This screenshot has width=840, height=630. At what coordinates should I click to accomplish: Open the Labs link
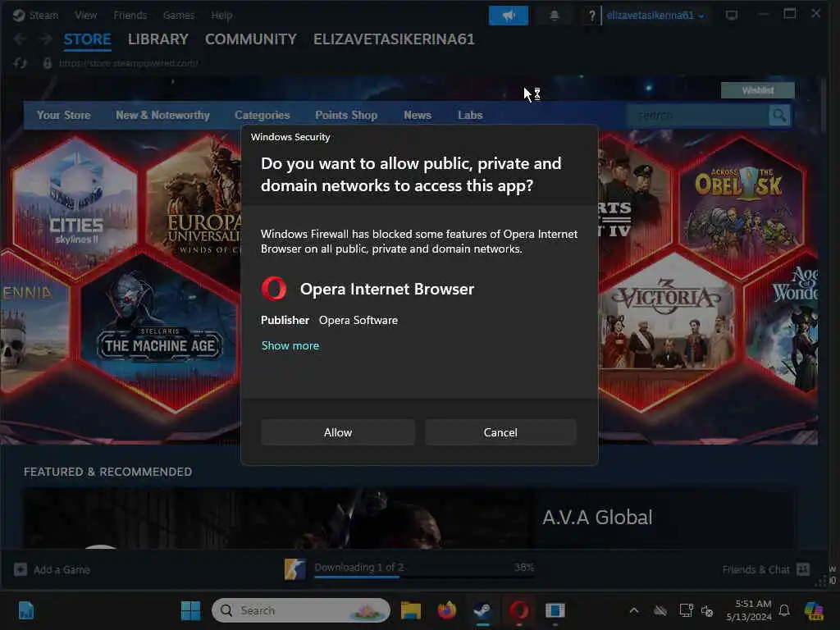point(470,115)
